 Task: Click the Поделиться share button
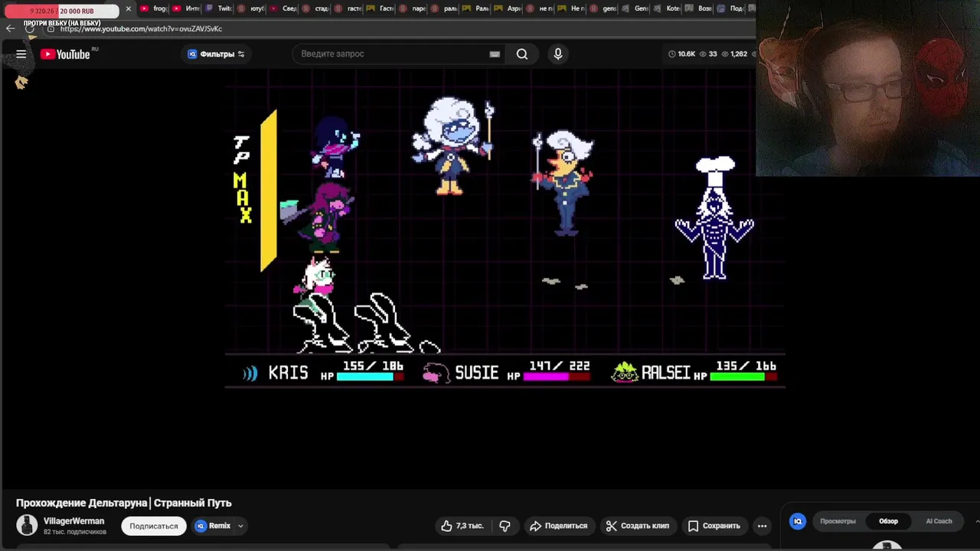click(x=558, y=526)
